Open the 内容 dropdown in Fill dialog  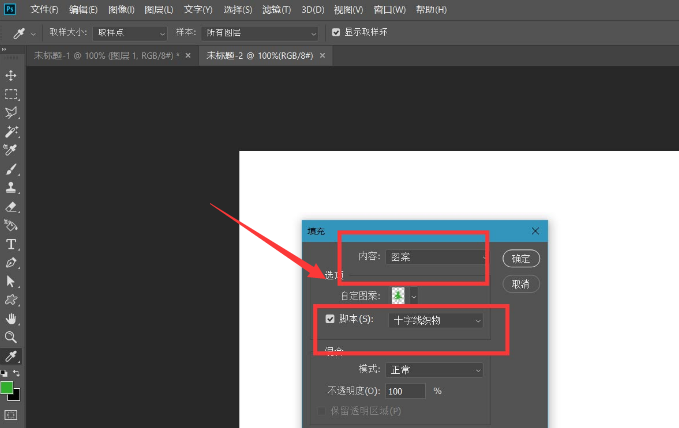[x=436, y=257]
